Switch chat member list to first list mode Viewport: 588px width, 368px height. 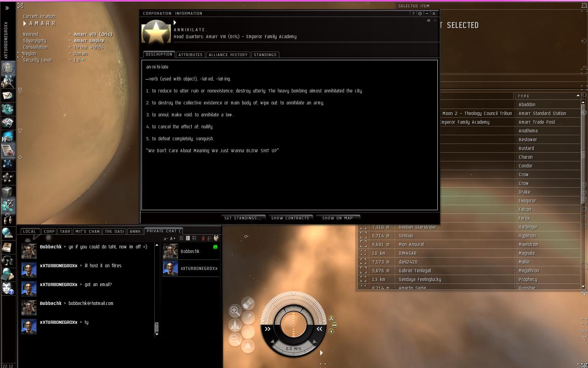[181, 238]
